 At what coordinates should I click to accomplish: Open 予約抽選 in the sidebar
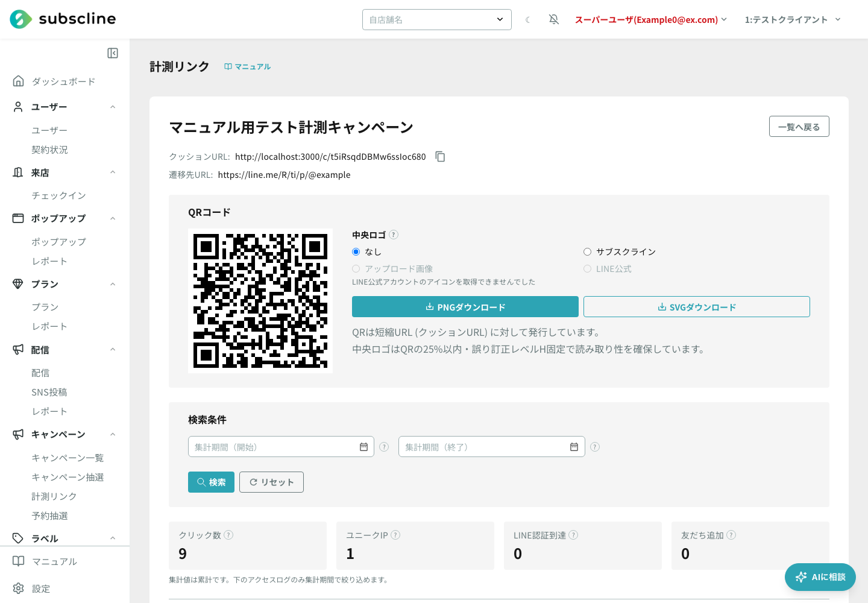coord(50,516)
